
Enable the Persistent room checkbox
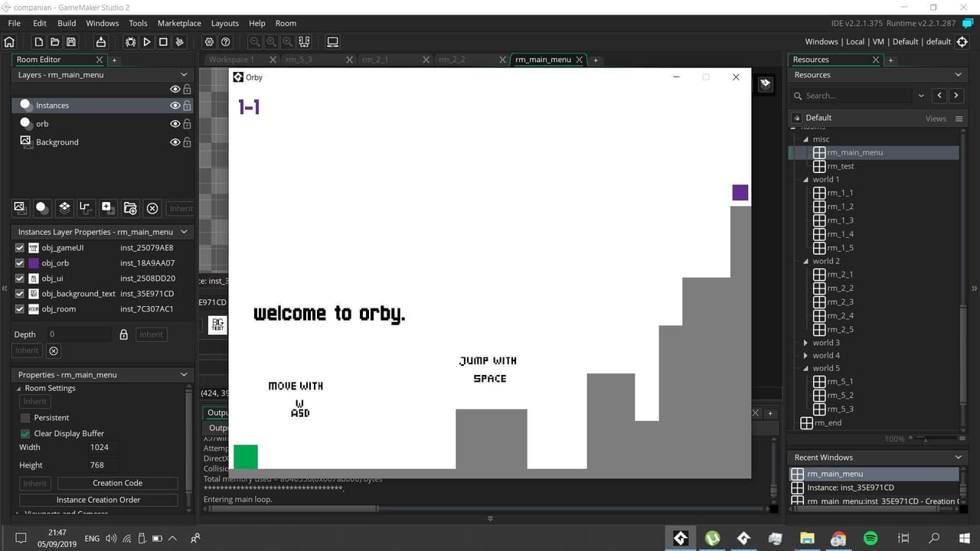pos(25,418)
